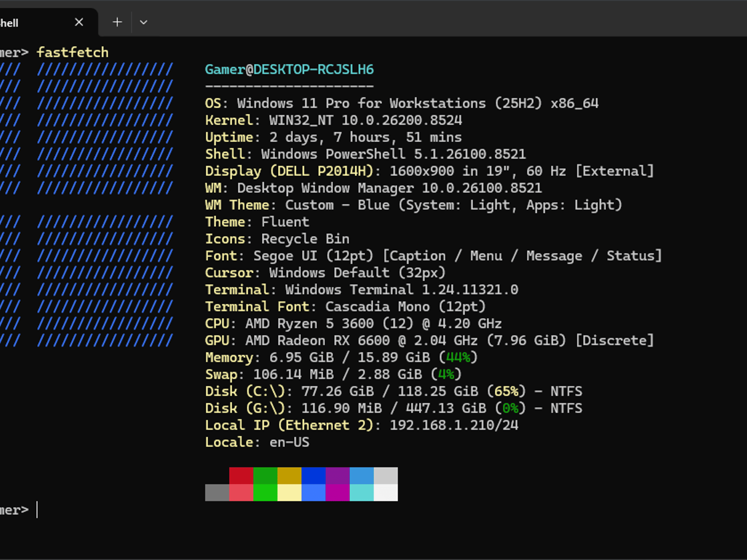Click the fastfetch command text
The image size is (747, 560).
[73, 52]
